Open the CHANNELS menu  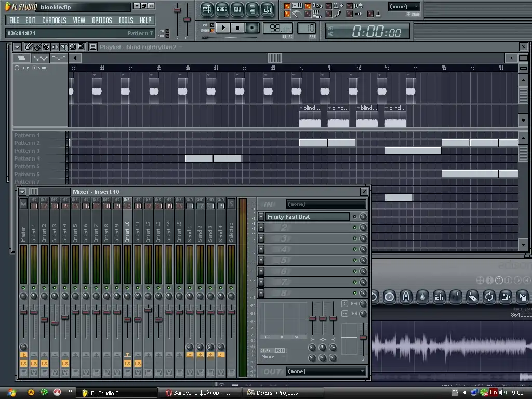[x=54, y=20]
